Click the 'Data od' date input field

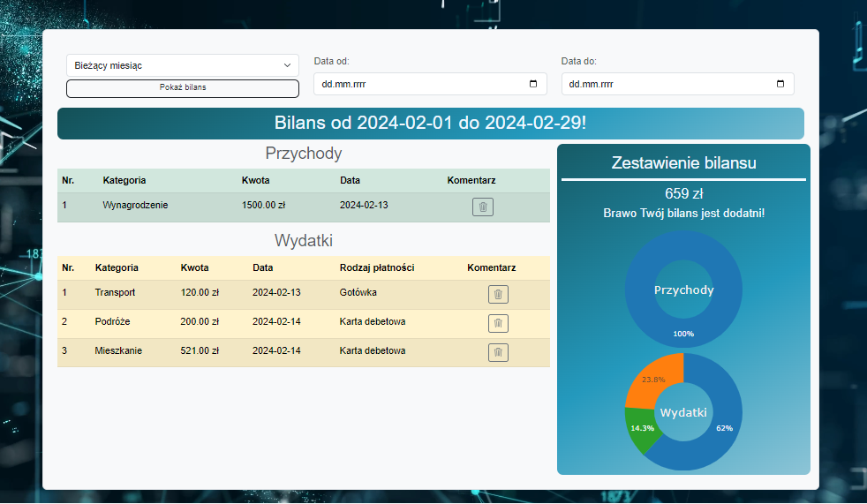[415, 85]
